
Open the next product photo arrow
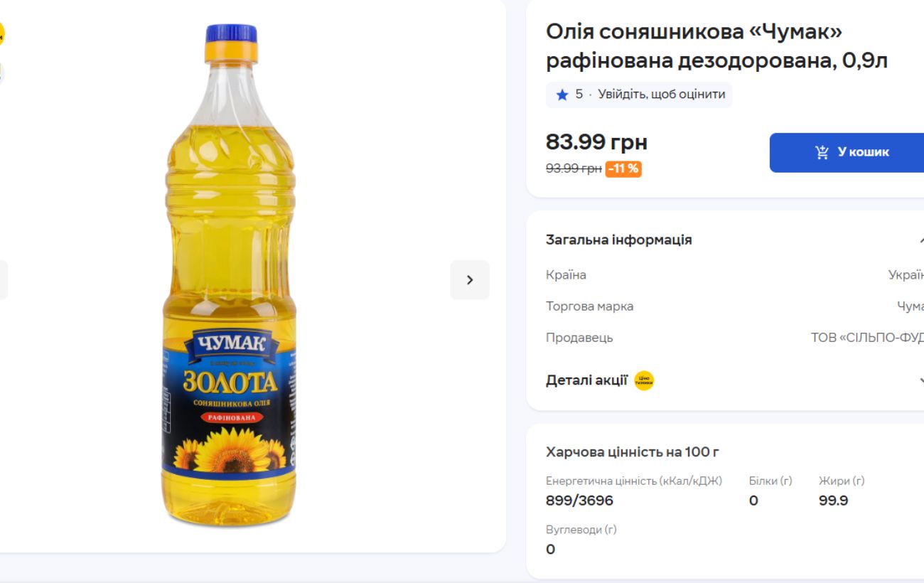point(470,280)
